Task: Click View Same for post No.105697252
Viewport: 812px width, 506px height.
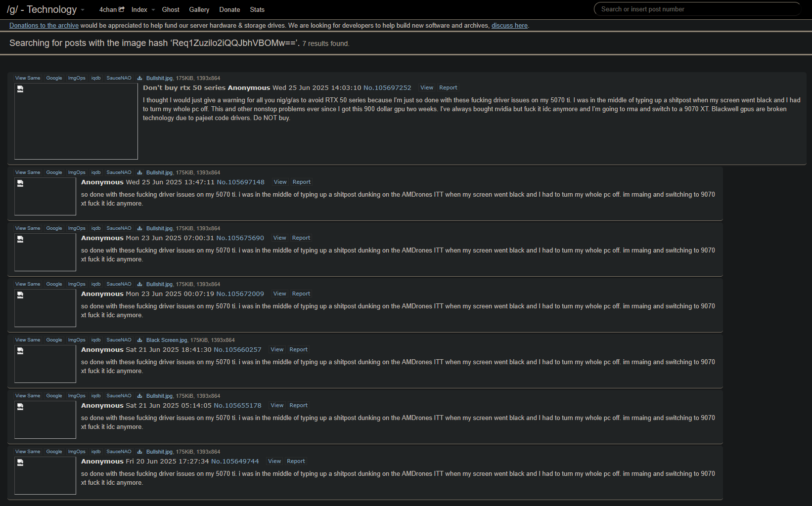Action: tap(28, 78)
